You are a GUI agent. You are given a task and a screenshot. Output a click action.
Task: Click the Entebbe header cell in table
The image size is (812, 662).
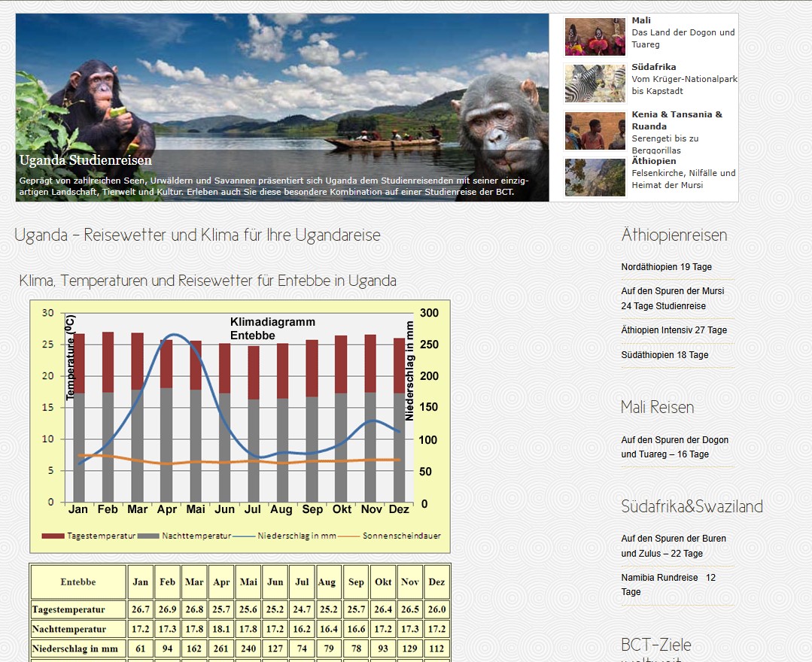[x=78, y=582]
